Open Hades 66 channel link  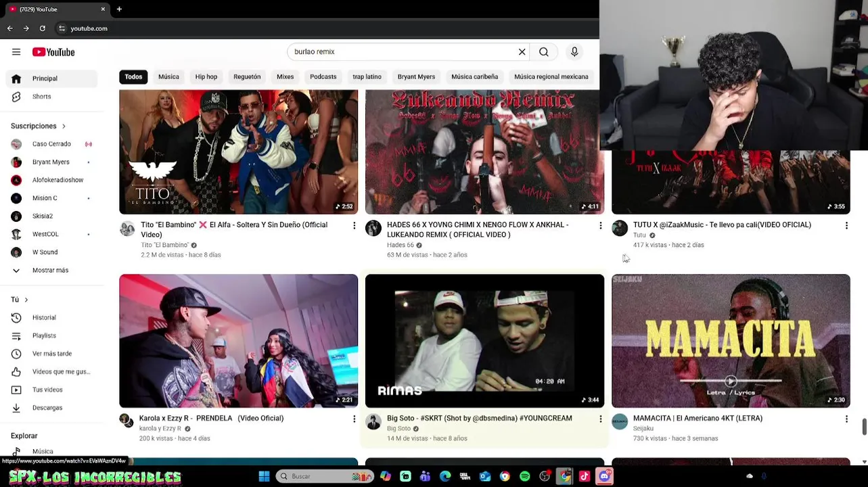click(401, 245)
